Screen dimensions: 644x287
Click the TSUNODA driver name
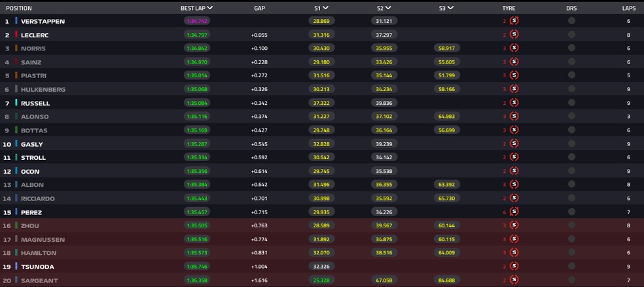37,267
